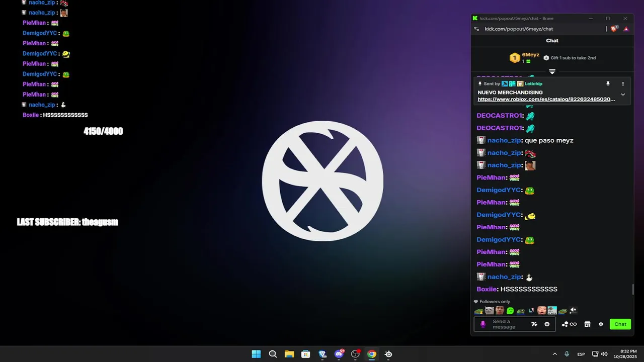The width and height of the screenshot is (644, 362).
Task: Open File Explorer from taskbar
Action: tap(289, 354)
